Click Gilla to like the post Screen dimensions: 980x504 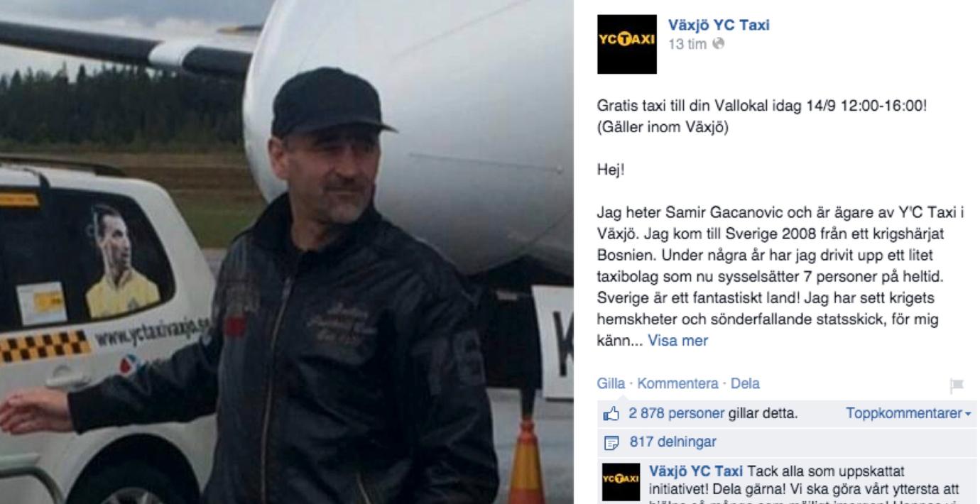[x=611, y=384]
